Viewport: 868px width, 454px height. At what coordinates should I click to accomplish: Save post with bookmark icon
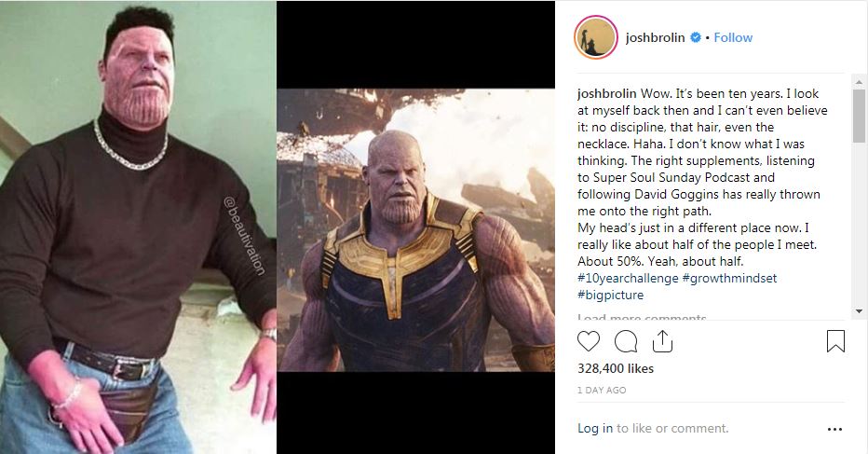(835, 341)
